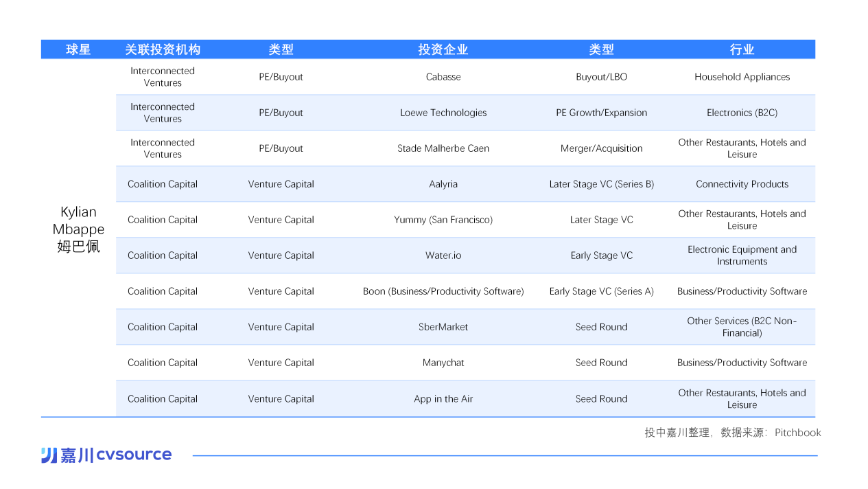Select the Connectivity Products cell

tap(742, 184)
